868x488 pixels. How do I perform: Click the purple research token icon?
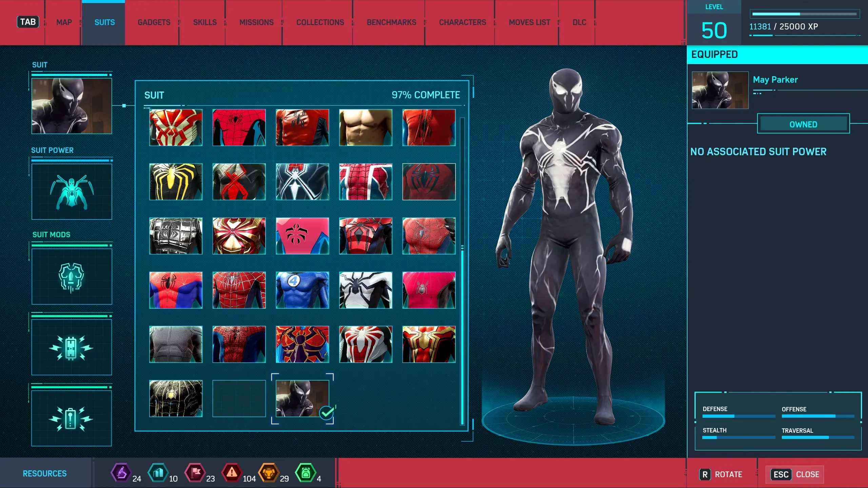click(x=121, y=472)
